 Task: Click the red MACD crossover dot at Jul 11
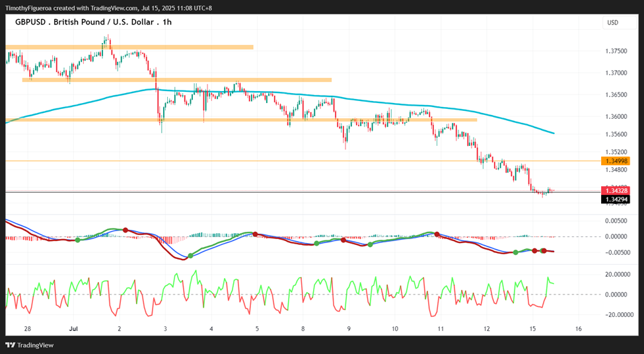click(x=437, y=234)
